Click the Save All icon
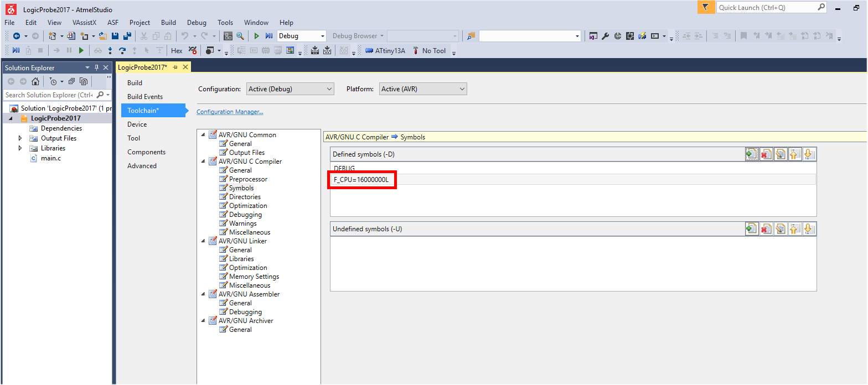 click(127, 36)
